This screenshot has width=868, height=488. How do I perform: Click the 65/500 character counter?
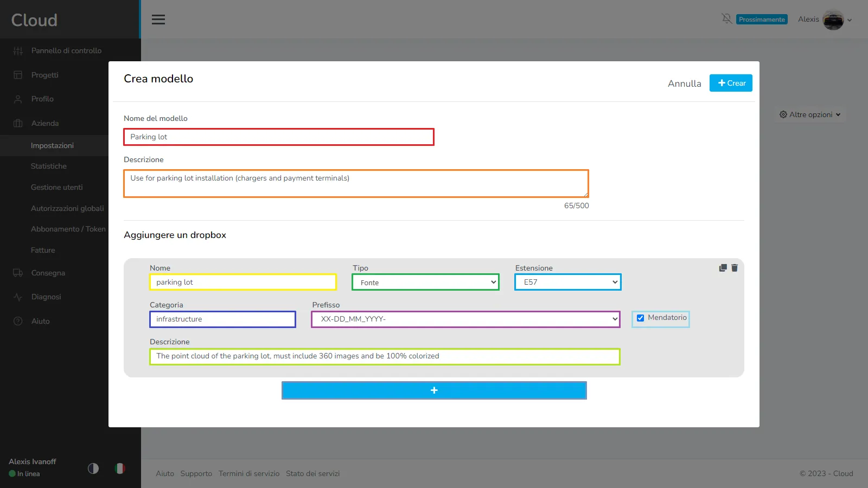tap(576, 206)
